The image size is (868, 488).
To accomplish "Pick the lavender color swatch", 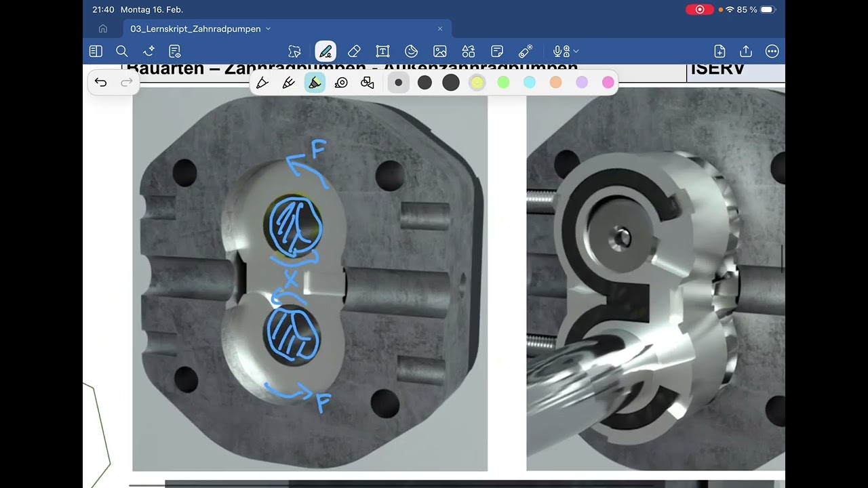I will click(582, 82).
